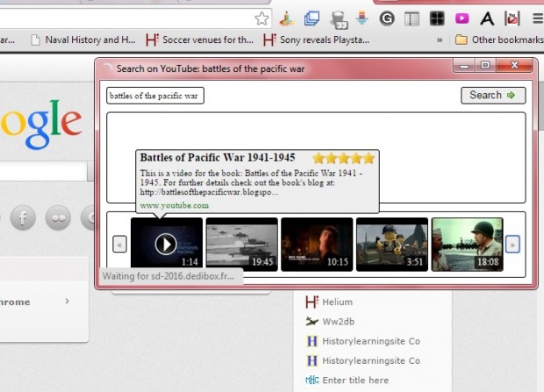
Task: Click the purple play button extension icon
Action: (x=462, y=18)
